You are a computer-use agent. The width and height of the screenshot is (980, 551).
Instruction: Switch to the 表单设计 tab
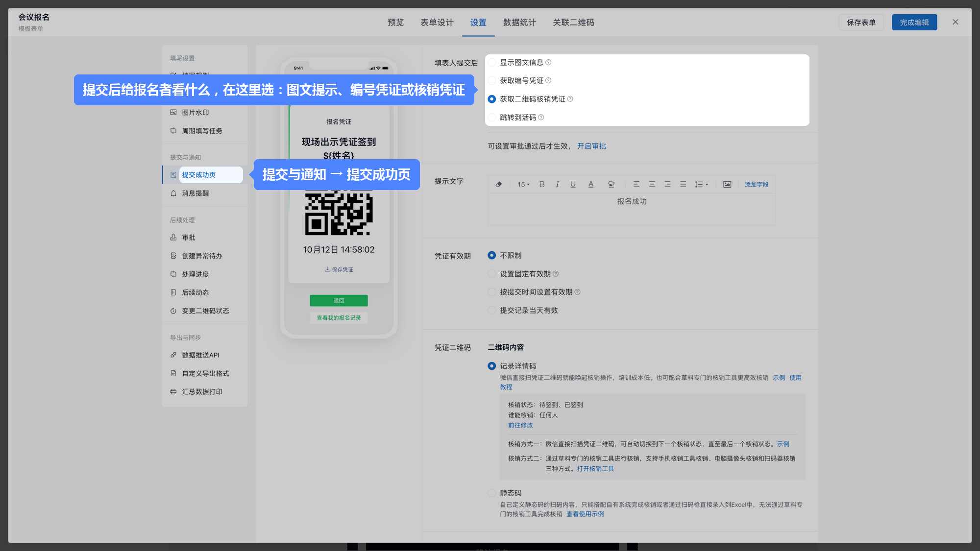437,22
